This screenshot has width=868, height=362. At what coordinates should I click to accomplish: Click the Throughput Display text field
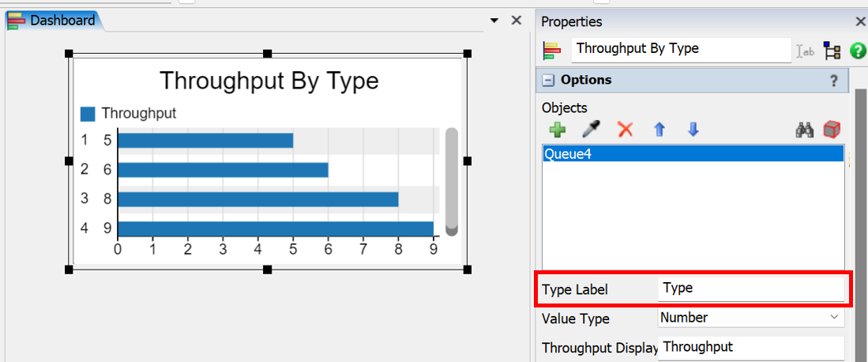point(750,347)
